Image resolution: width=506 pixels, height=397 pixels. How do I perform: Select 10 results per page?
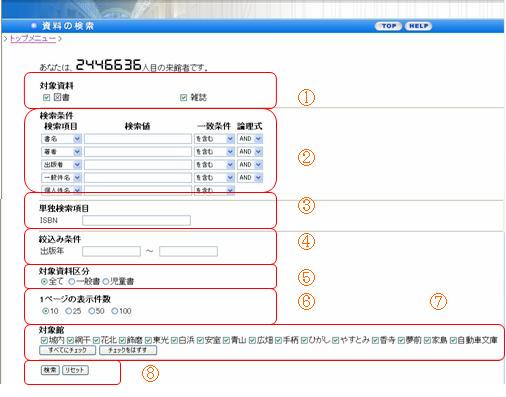[x=46, y=311]
